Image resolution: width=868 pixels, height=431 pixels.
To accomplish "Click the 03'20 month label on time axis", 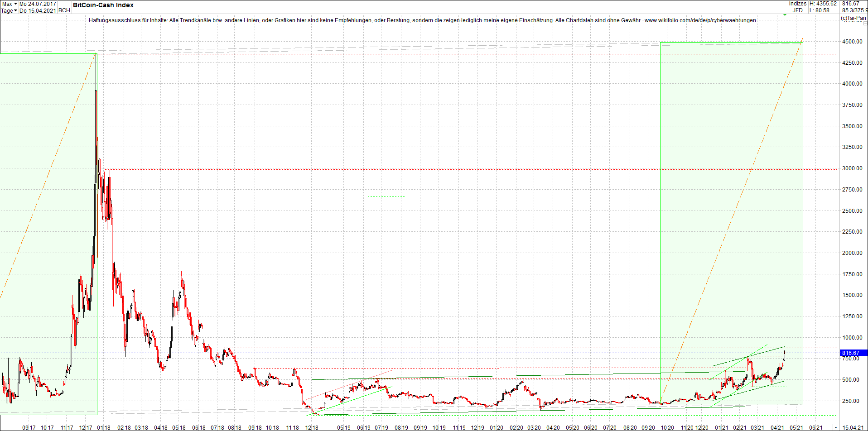I will point(534,427).
